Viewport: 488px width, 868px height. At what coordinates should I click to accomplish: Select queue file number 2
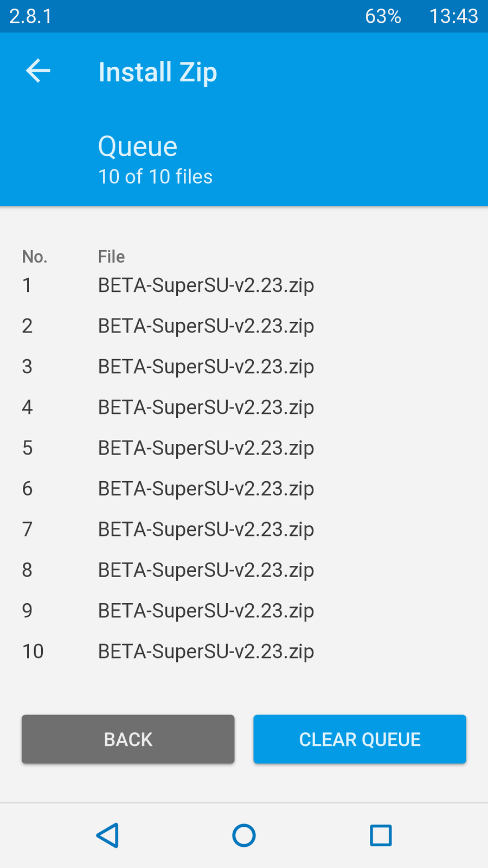point(206,326)
